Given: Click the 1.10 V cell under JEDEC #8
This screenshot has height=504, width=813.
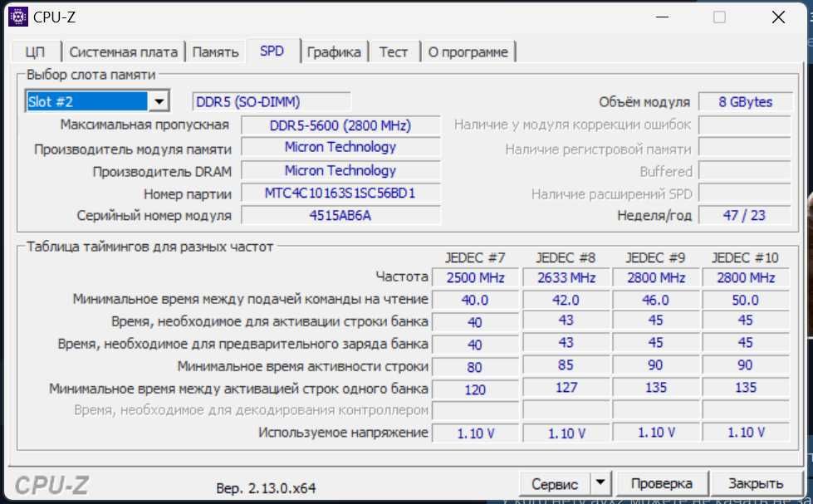Looking at the screenshot, I should point(566,433).
